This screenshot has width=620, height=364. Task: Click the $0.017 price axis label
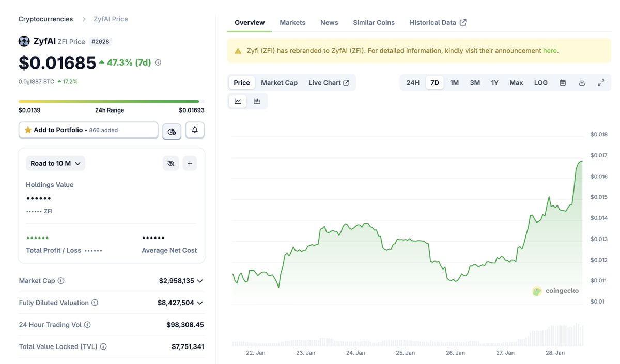point(599,155)
